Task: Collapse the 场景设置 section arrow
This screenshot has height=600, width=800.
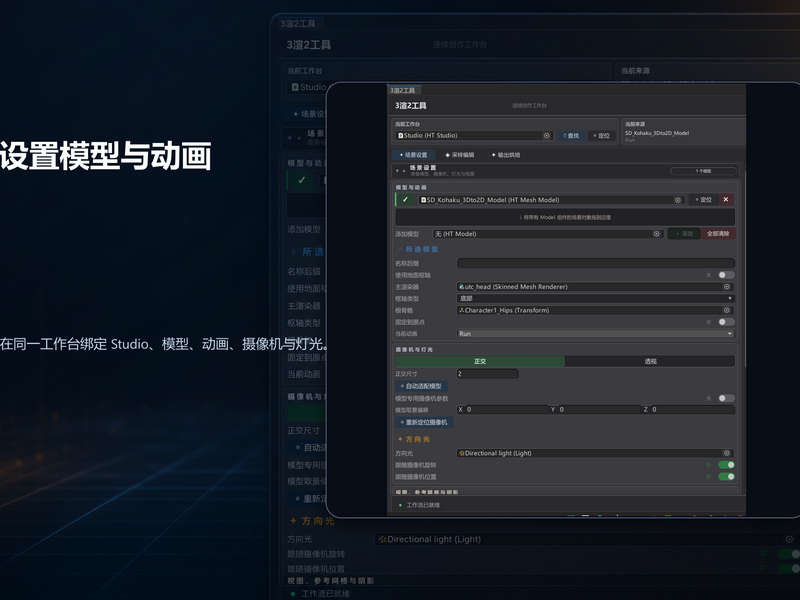Action: (x=397, y=171)
